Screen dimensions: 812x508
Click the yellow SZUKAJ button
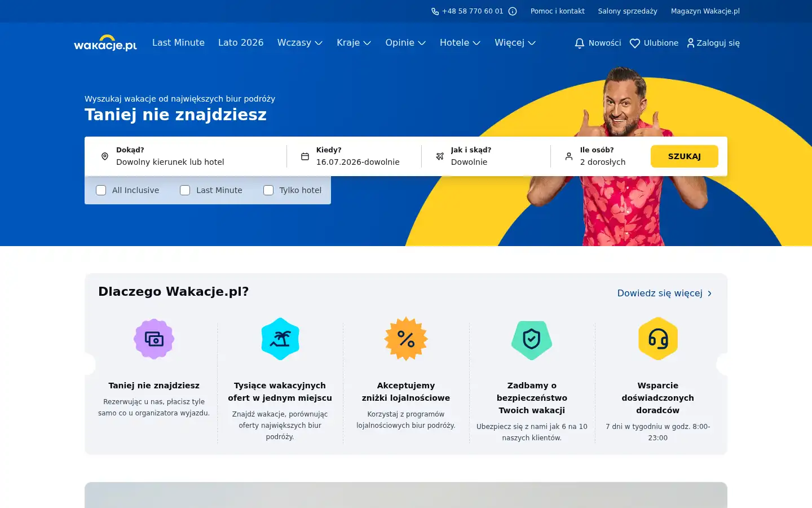(685, 156)
